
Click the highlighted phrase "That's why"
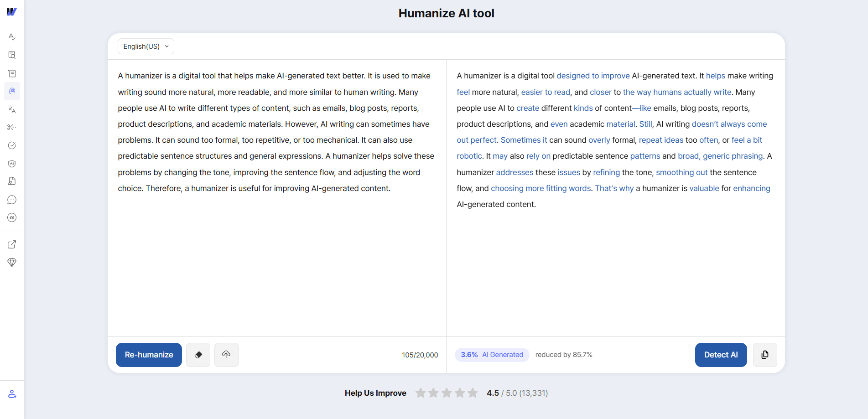tap(614, 188)
